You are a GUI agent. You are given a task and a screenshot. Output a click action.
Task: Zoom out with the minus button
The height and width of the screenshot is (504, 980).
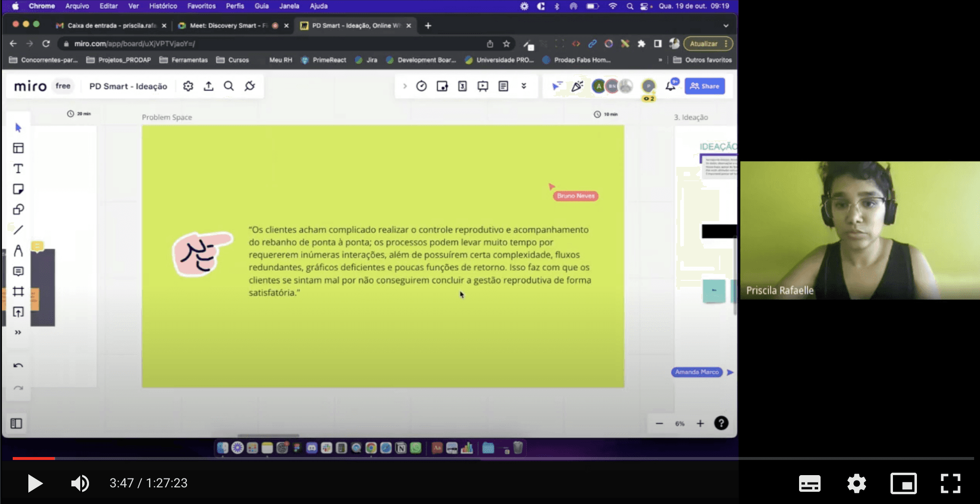tap(659, 423)
